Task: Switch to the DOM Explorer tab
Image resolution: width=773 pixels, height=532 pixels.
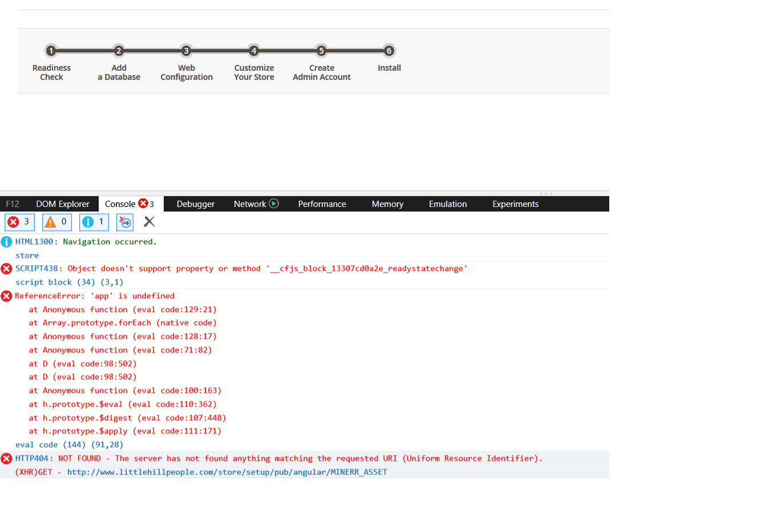Action: click(63, 204)
